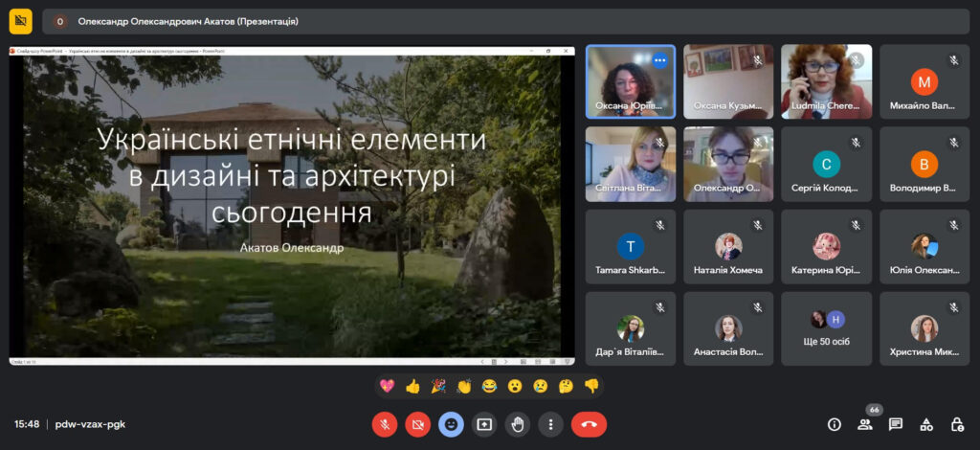Open the three-dot more options menu
Screen dimensions: 980x450
pos(550,424)
